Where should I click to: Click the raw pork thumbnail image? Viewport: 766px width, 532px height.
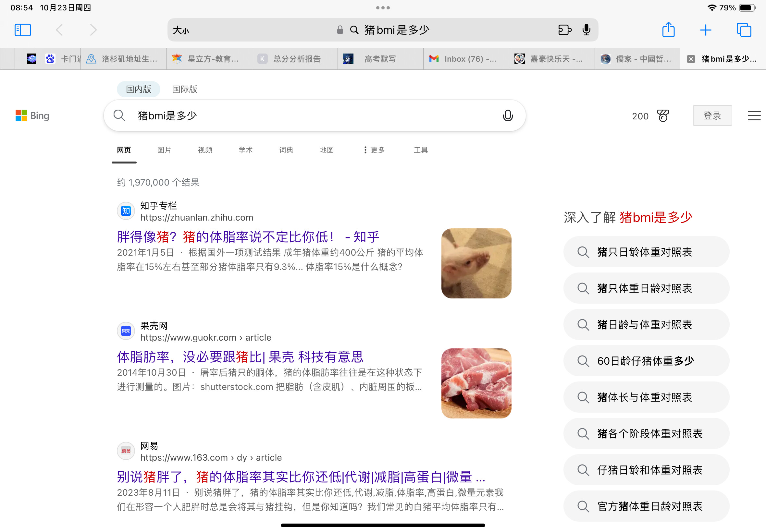(476, 383)
